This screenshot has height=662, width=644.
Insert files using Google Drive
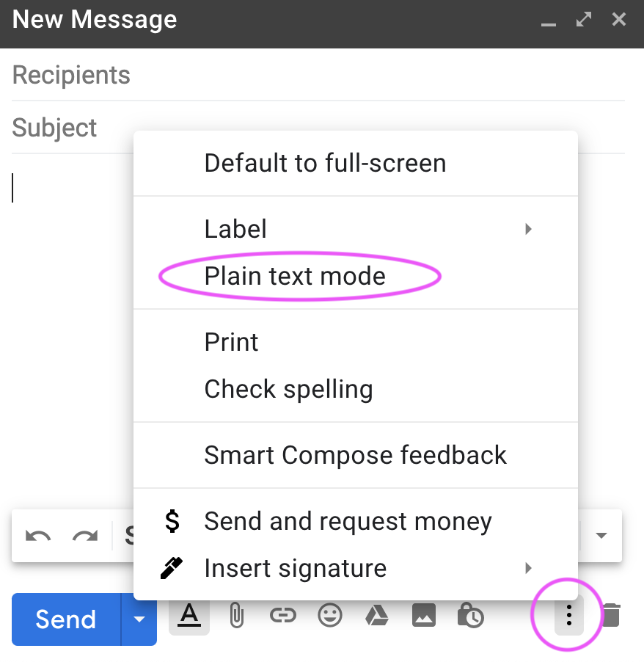click(x=377, y=616)
